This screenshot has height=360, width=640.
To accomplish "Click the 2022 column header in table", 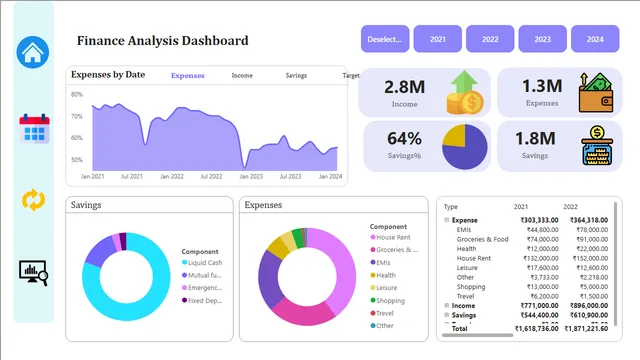I will (x=570, y=207).
